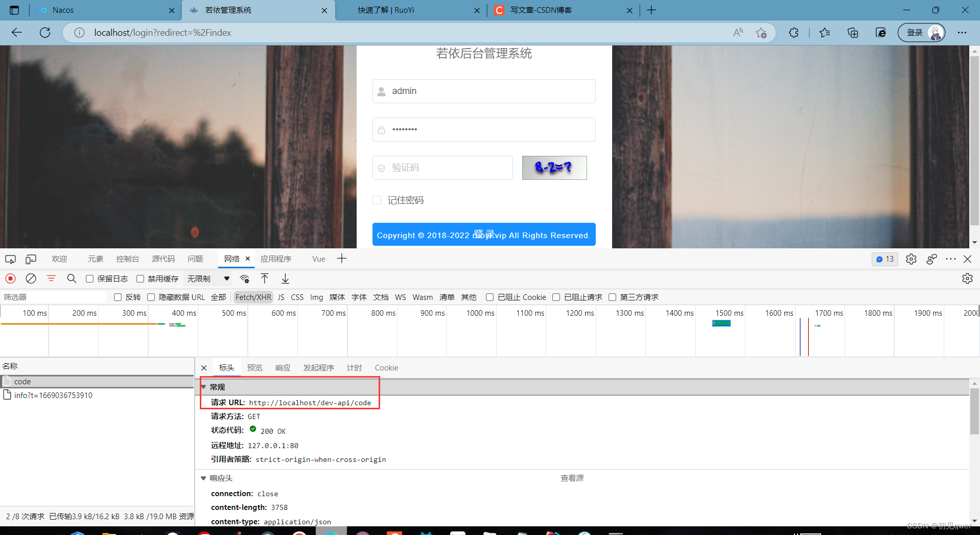Enable 保留日志 checkbox

coord(89,278)
